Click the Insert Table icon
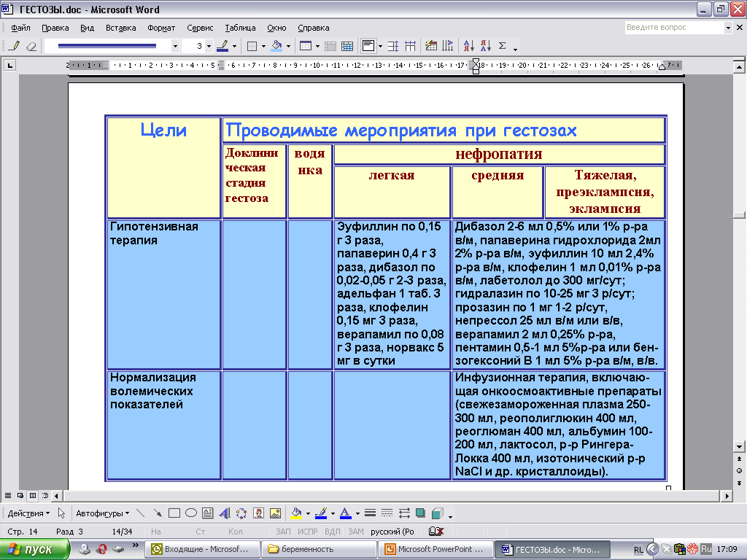The image size is (747, 560). coord(306,46)
